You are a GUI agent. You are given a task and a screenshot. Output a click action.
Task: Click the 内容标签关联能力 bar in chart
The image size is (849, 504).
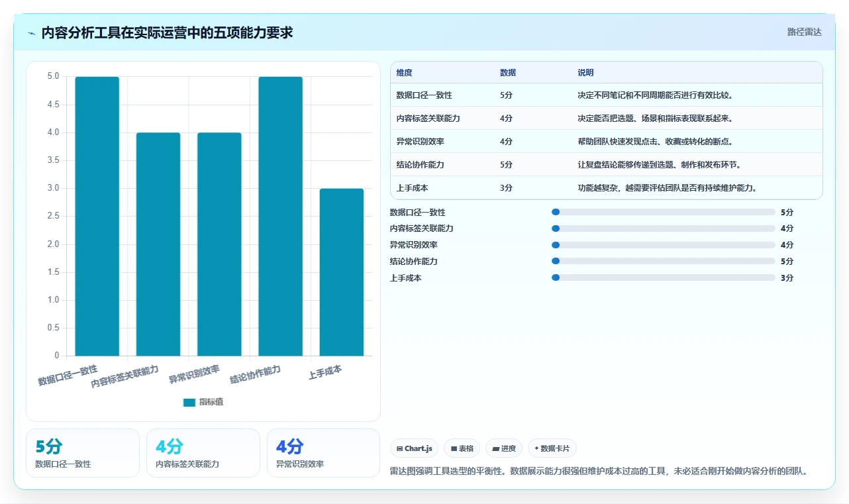click(158, 244)
